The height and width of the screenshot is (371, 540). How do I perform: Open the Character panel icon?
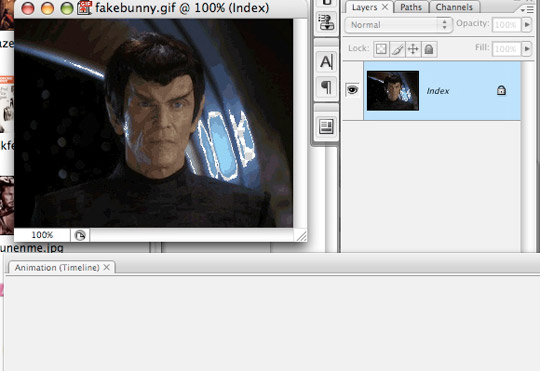point(326,62)
